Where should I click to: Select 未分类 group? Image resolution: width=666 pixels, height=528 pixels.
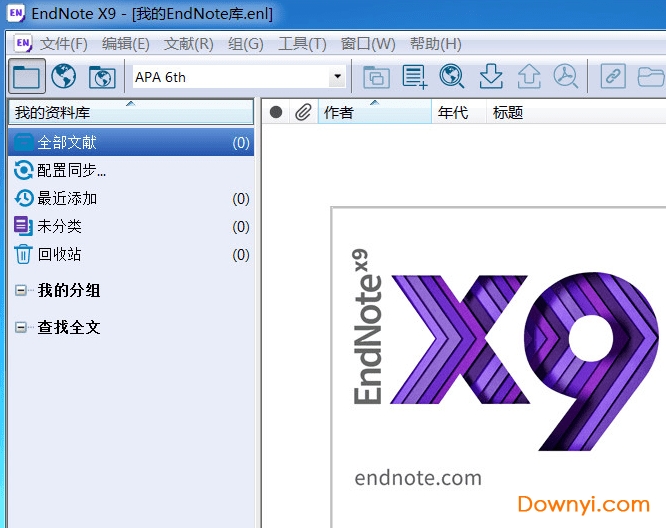pos(131,226)
